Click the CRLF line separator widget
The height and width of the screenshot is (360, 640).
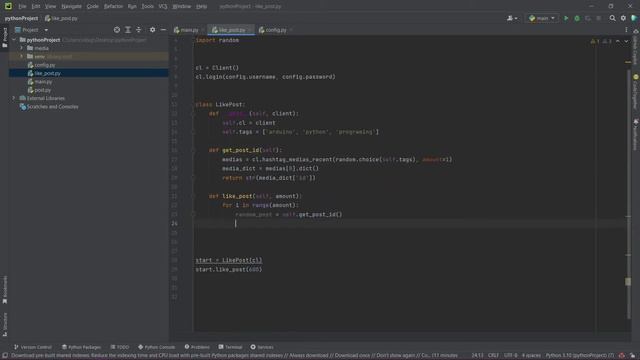tap(493, 356)
